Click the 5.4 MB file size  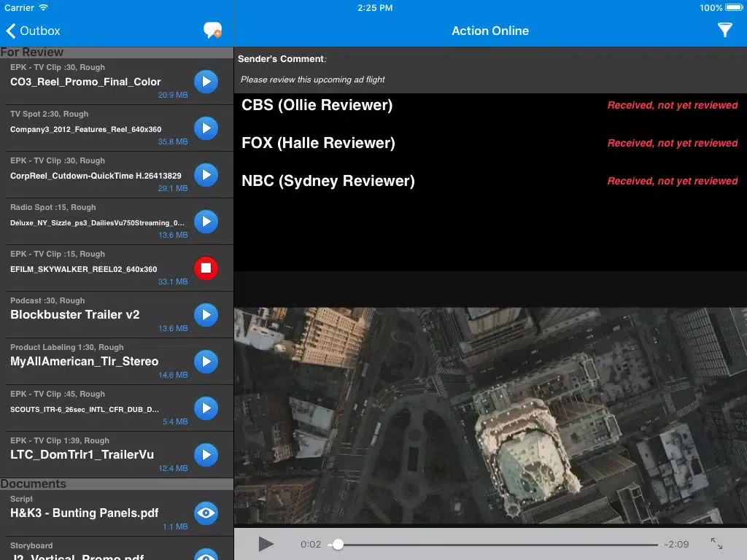[175, 421]
